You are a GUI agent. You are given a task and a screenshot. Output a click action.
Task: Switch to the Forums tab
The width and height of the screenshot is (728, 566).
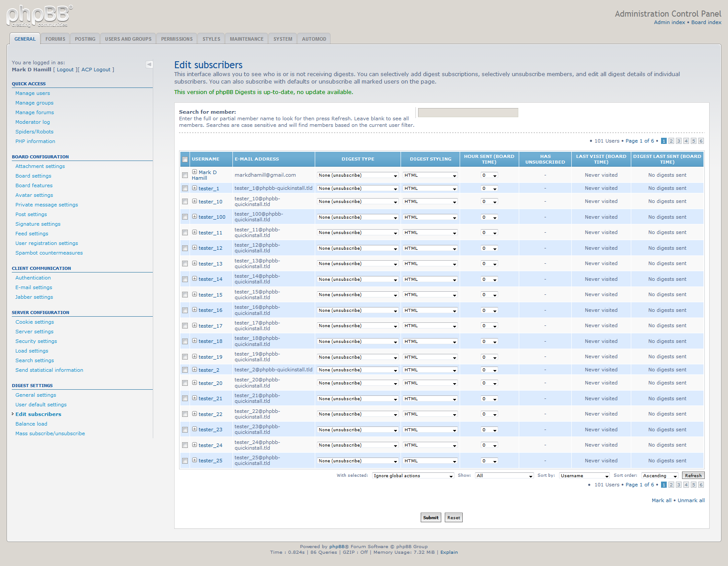[x=55, y=39]
